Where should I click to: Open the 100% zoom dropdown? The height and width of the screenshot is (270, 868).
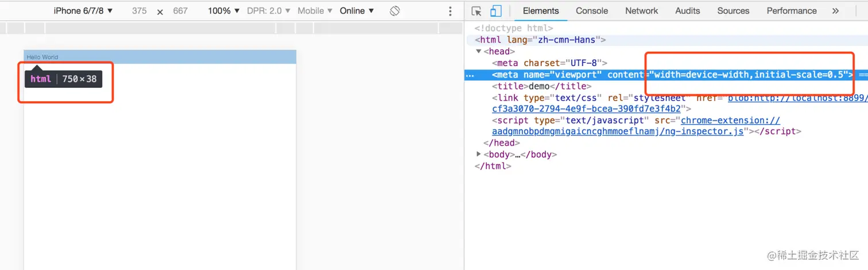(x=224, y=11)
